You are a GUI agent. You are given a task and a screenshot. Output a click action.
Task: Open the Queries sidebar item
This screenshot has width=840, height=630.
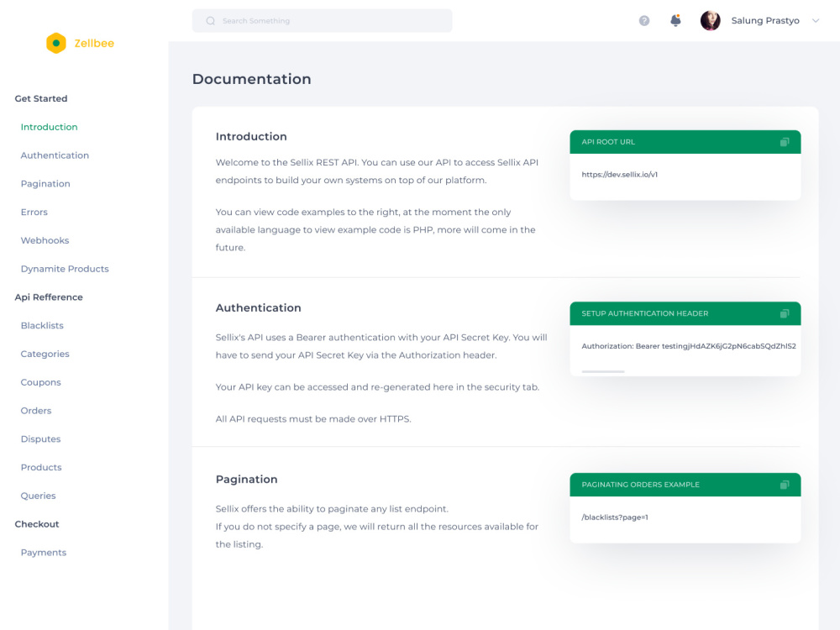point(38,496)
